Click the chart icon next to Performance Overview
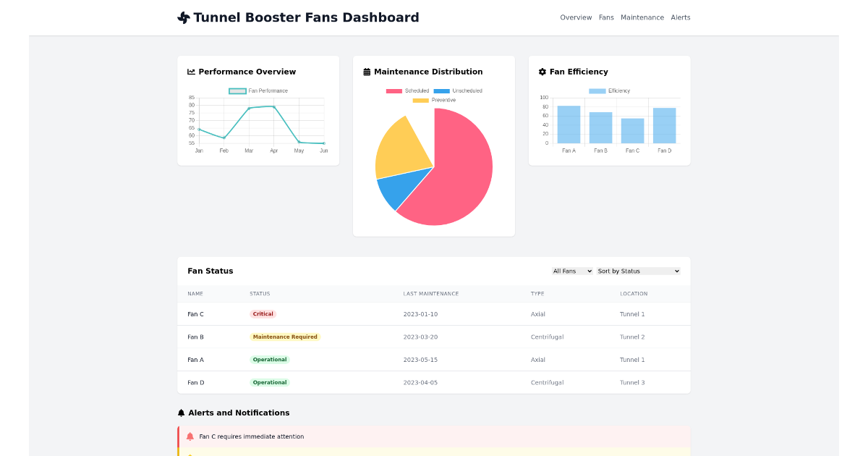868x456 pixels. point(190,72)
